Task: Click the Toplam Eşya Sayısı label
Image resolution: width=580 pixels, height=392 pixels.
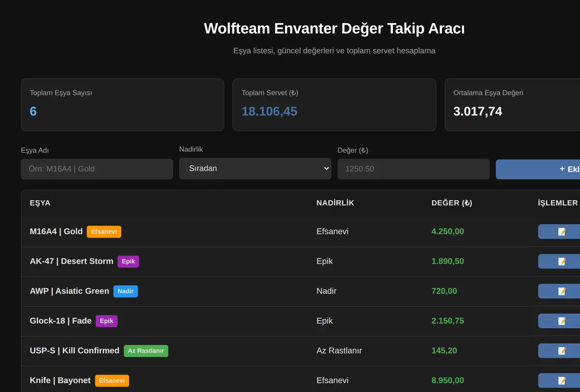Action: pos(61,93)
